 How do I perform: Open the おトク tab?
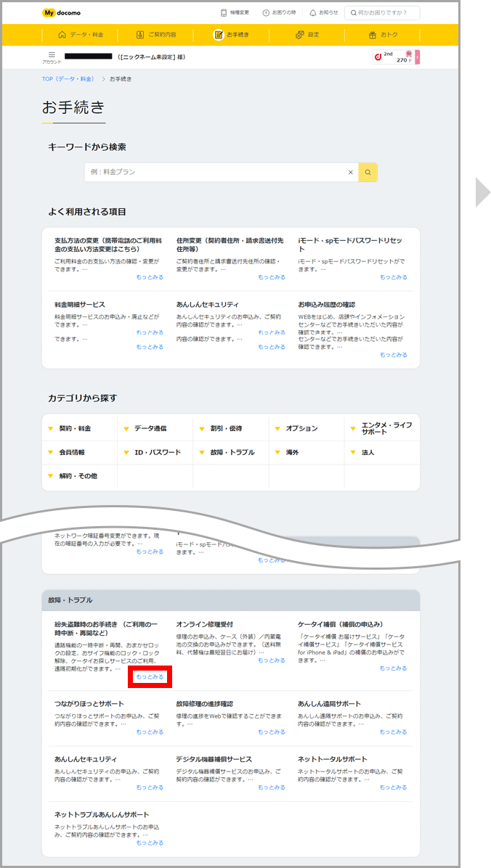pos(383,34)
